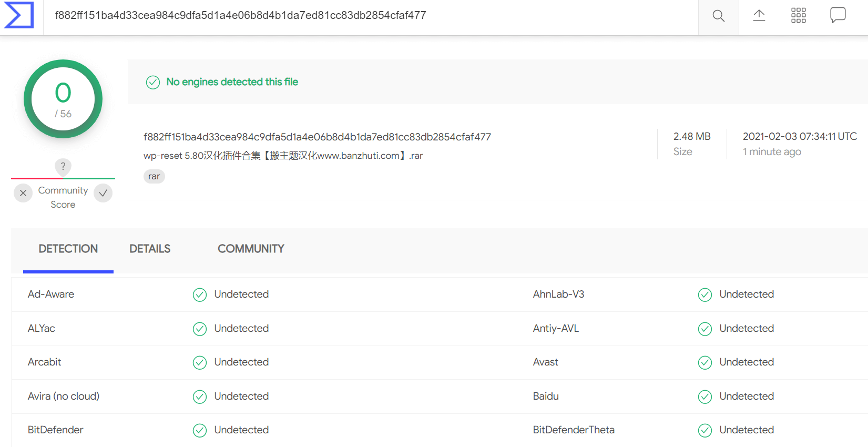Click the Ad-Aware undetected check icon
The height and width of the screenshot is (447, 868).
coord(200,294)
